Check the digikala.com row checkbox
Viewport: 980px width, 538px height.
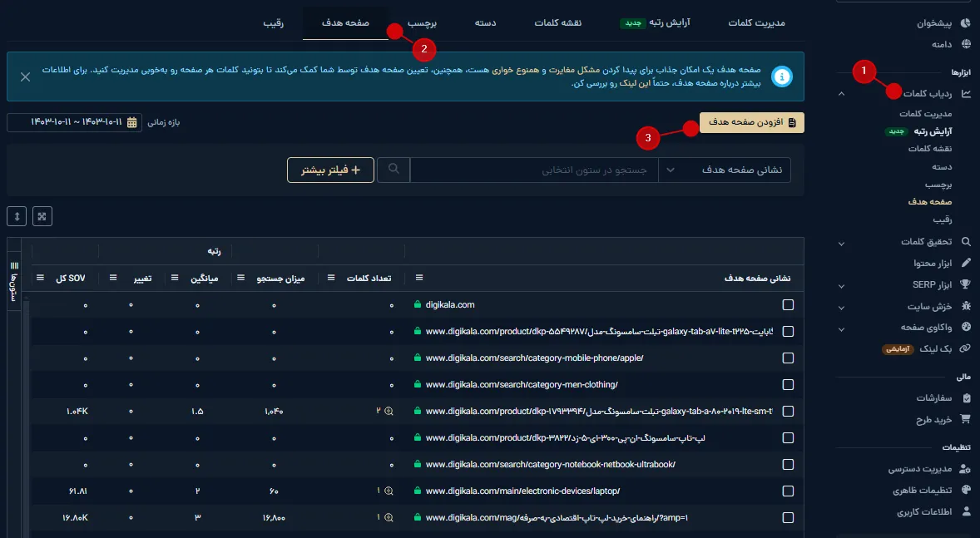point(788,305)
